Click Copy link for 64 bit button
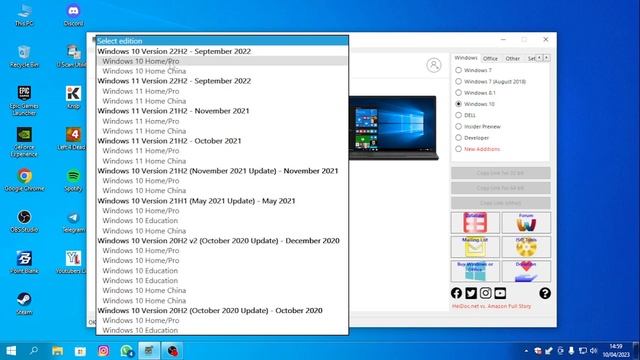This screenshot has height=360, width=640. point(500,188)
